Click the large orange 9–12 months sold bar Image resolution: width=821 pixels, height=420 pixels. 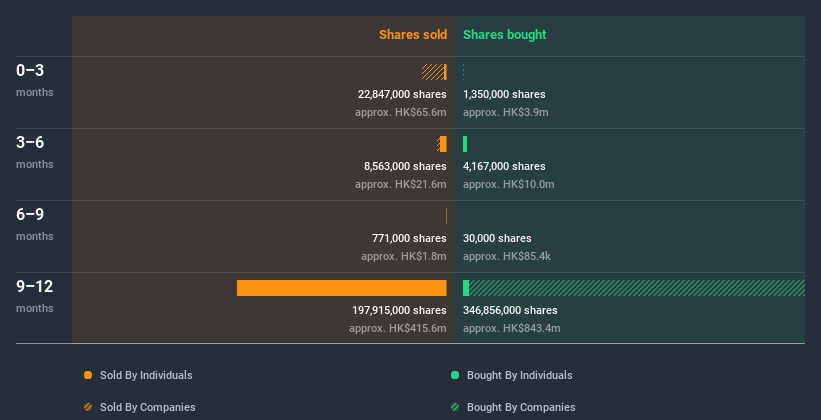point(341,288)
